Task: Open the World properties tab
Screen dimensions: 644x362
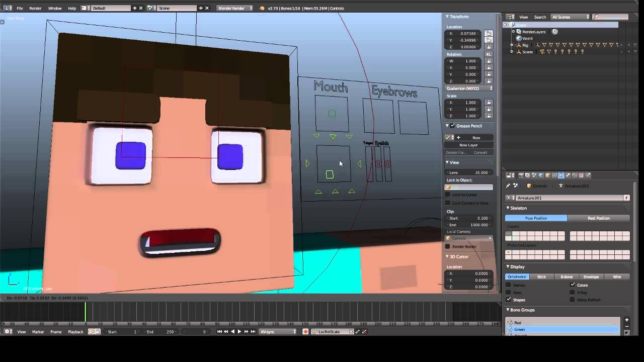Action: 541,175
